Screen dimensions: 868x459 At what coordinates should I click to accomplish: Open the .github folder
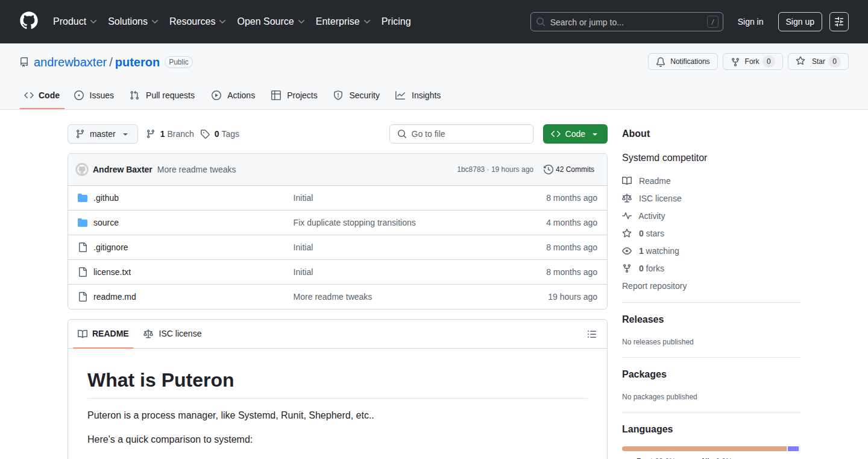click(106, 198)
